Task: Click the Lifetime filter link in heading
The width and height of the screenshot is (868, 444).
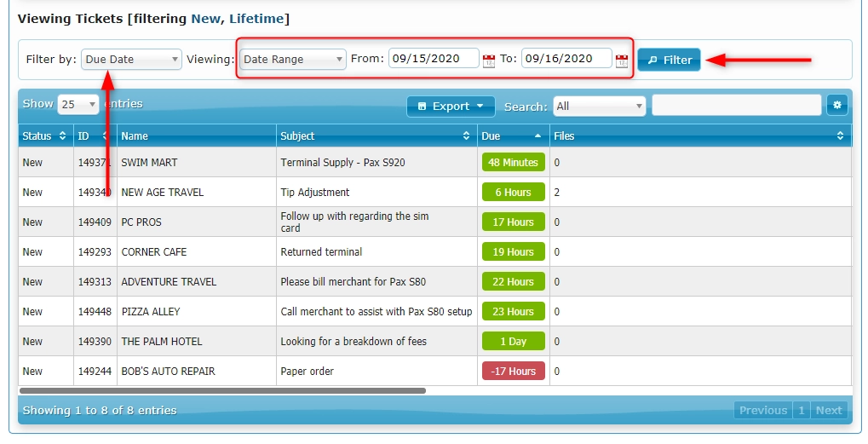Action: click(x=256, y=18)
